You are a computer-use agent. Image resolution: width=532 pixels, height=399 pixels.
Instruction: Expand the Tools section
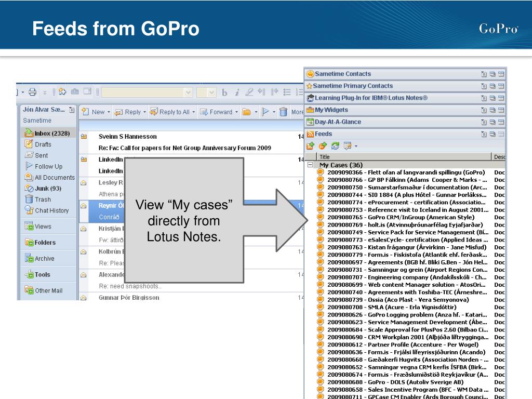(37, 274)
